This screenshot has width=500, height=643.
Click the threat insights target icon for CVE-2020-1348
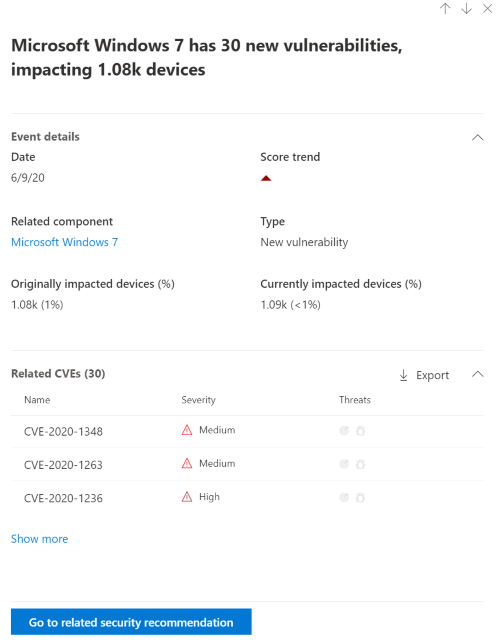click(344, 430)
